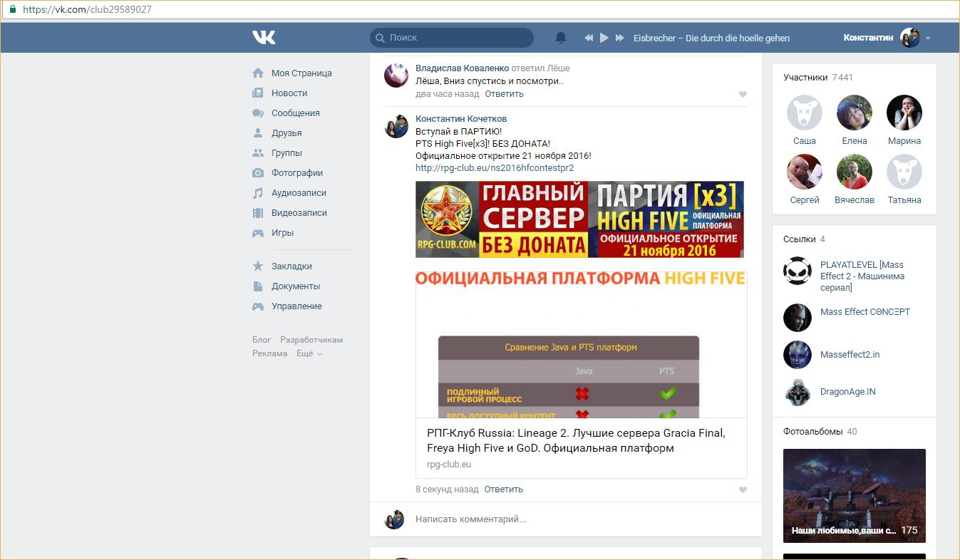The width and height of the screenshot is (960, 560).
Task: Open member Татьяна avatar
Action: [904, 172]
